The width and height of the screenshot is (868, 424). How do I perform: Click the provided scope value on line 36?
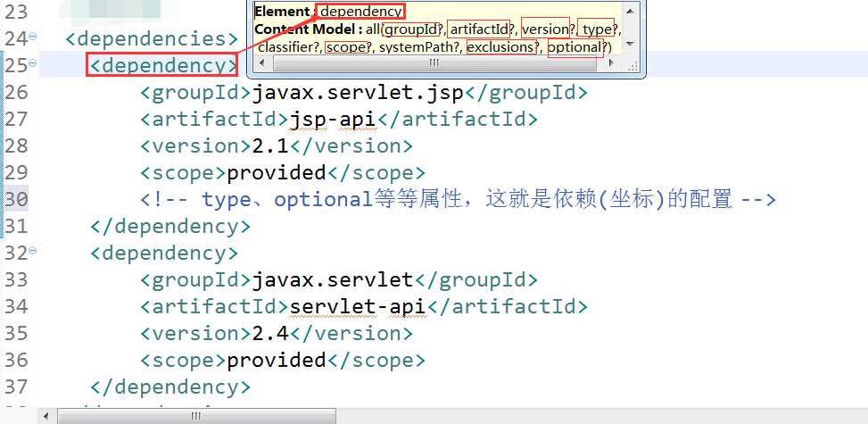tap(277, 361)
